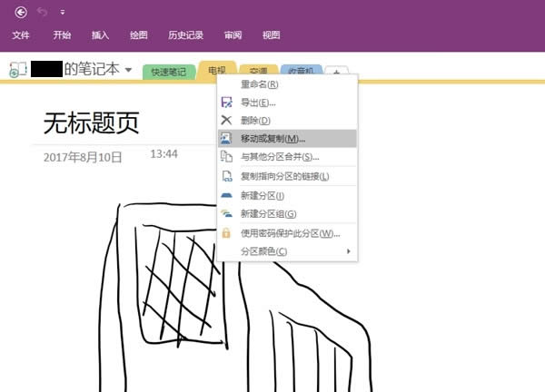Viewport: 545px width, 392px height.
Task: Select 移动或复制 in the context menu
Action: [x=272, y=139]
